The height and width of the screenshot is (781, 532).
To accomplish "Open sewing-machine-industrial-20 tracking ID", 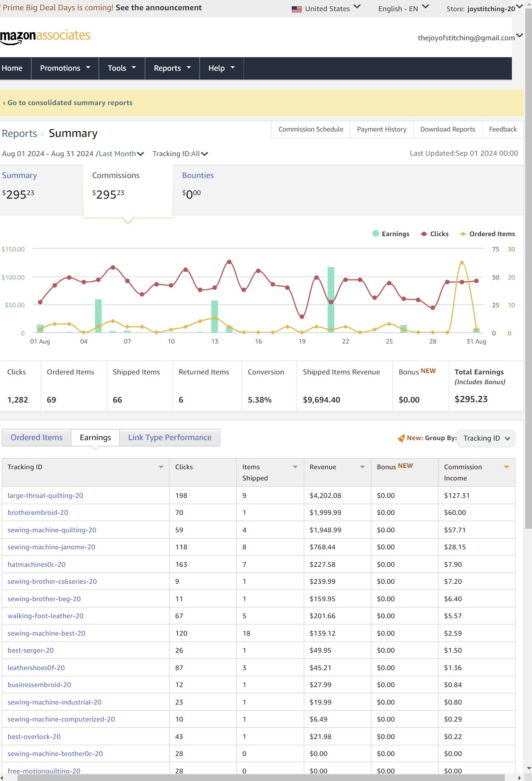I will coord(55,702).
